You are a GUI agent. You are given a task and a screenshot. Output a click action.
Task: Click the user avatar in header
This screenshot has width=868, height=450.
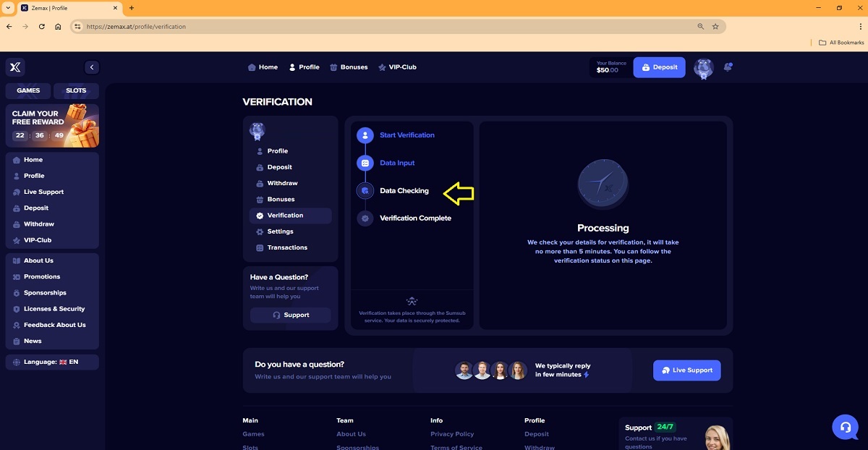point(703,68)
